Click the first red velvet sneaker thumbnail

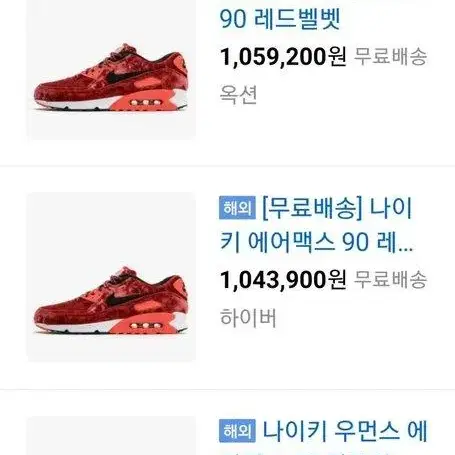tap(111, 69)
